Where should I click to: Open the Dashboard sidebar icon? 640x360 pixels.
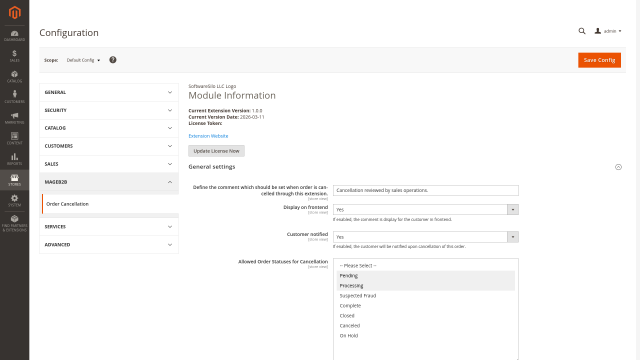pos(15,36)
